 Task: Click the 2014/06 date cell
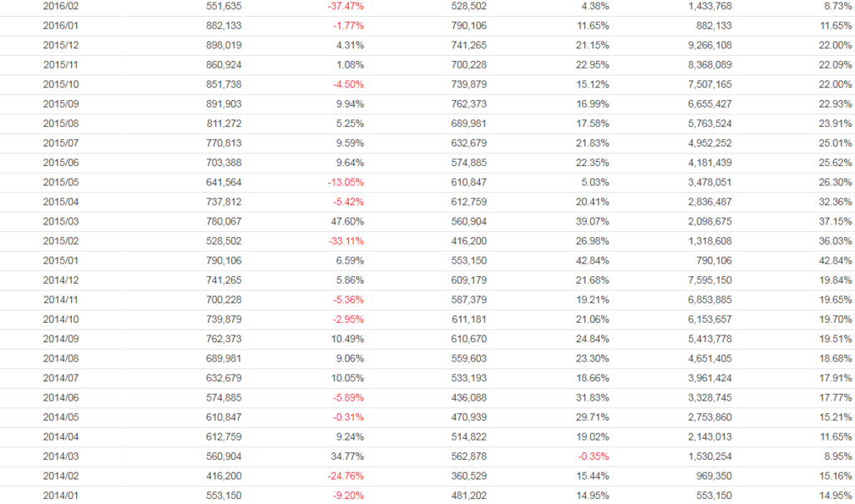pyautogui.click(x=61, y=397)
